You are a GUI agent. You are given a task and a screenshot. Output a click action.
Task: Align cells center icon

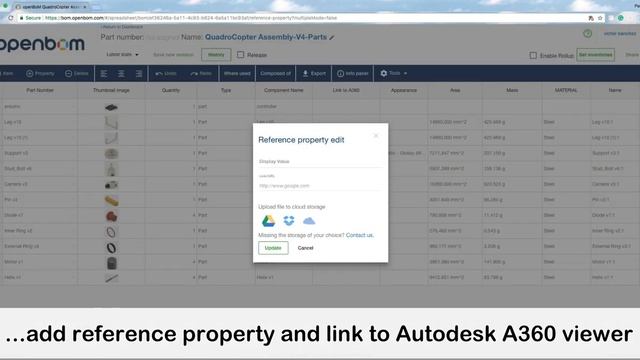pyautogui.click(x=121, y=73)
